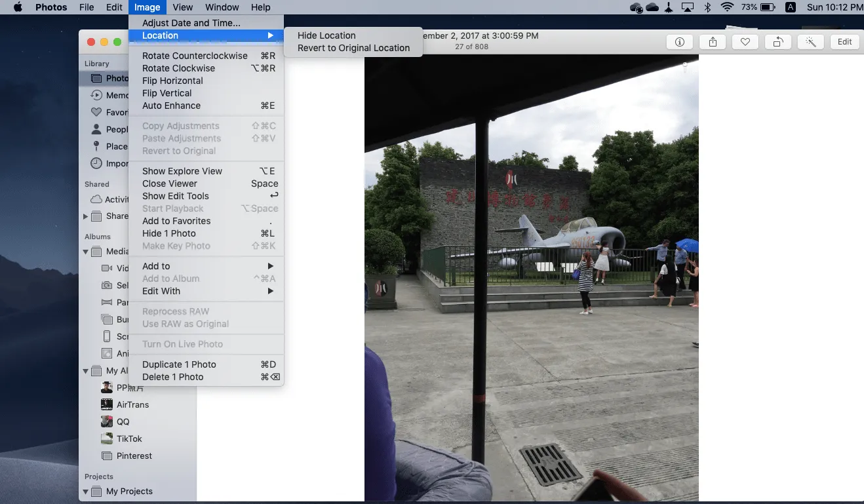
Task: Open the Wi-Fi status icon
Action: point(727,8)
